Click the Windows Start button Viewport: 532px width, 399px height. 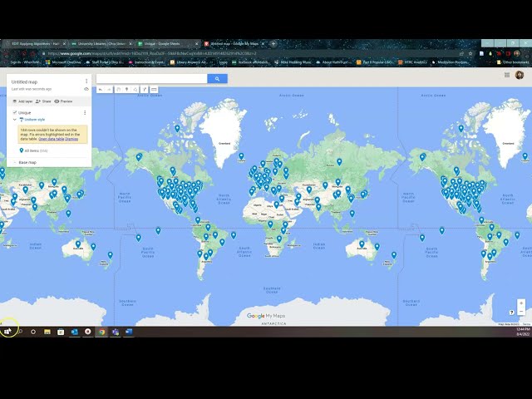pyautogui.click(x=7, y=332)
